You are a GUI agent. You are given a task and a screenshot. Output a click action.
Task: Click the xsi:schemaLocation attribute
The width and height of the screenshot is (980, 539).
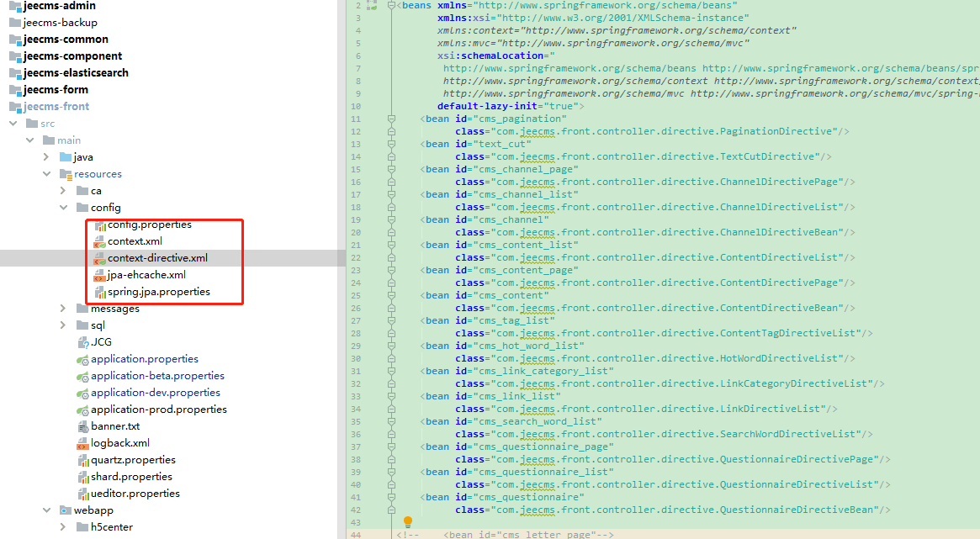(x=490, y=55)
